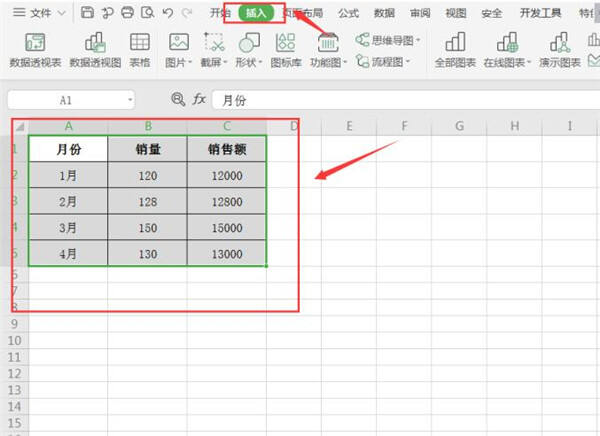Select cell with value 13000

click(227, 253)
